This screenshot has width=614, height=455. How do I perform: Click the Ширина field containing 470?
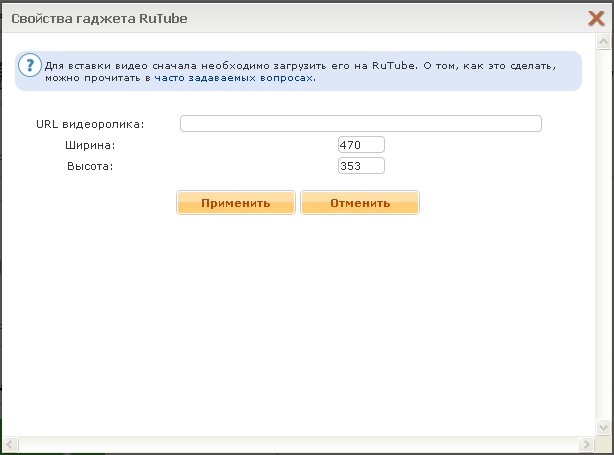pyautogui.click(x=361, y=145)
